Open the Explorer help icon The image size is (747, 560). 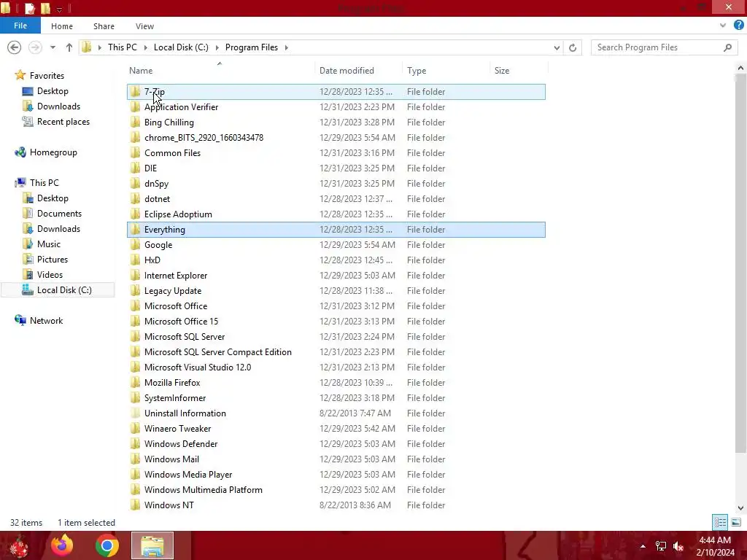click(738, 26)
